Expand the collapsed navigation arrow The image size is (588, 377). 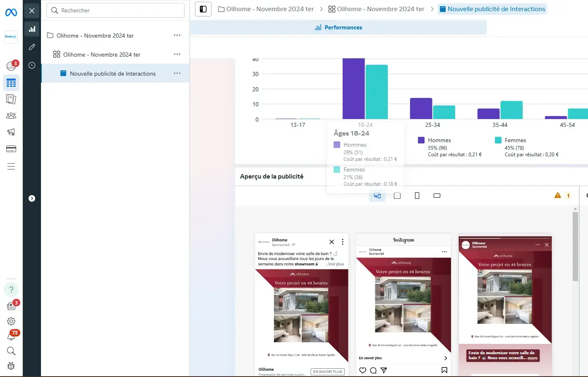coord(32,198)
